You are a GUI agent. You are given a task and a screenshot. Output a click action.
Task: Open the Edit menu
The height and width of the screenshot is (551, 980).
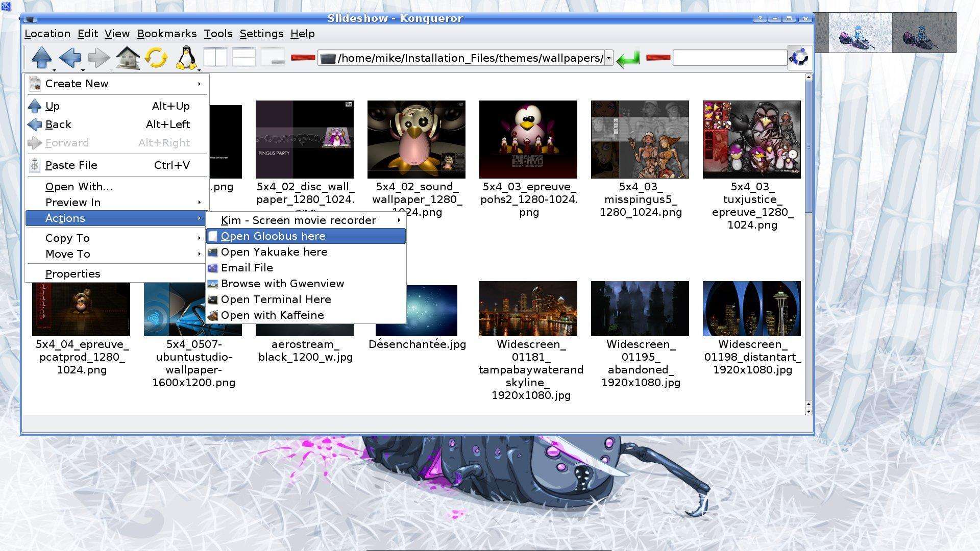[x=88, y=34]
